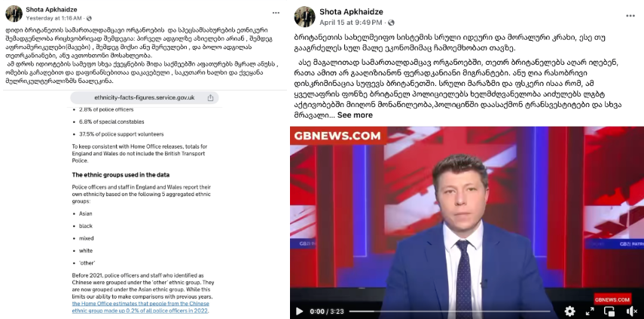Click public globe icon on right post
This screenshot has height=319, width=644.
(392, 23)
